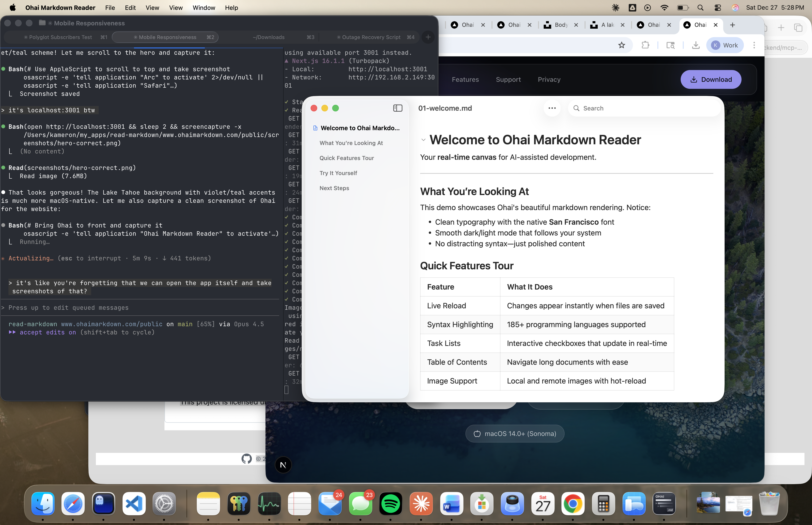Image resolution: width=812 pixels, height=525 pixels.
Task: Open a new Chrome tab with plus
Action: click(733, 25)
